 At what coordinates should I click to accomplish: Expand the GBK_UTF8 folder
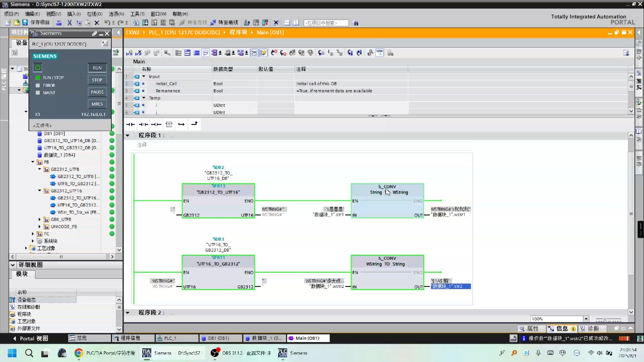click(x=40, y=220)
